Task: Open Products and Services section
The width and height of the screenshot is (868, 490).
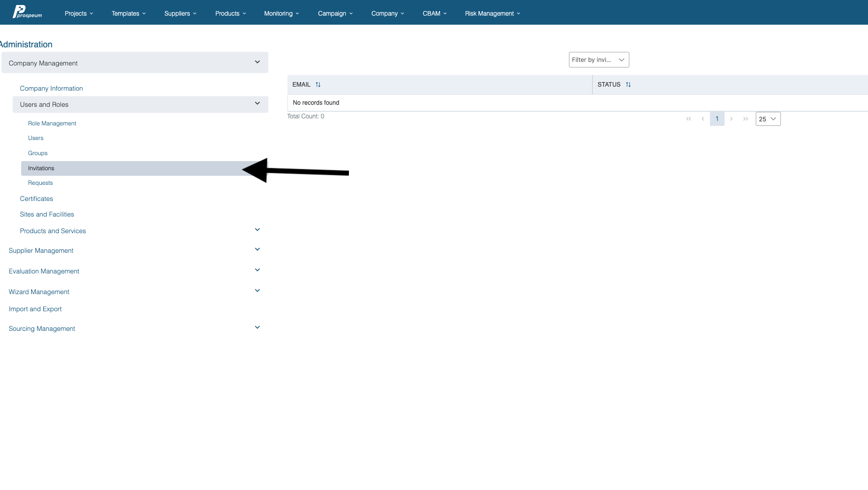Action: [53, 231]
